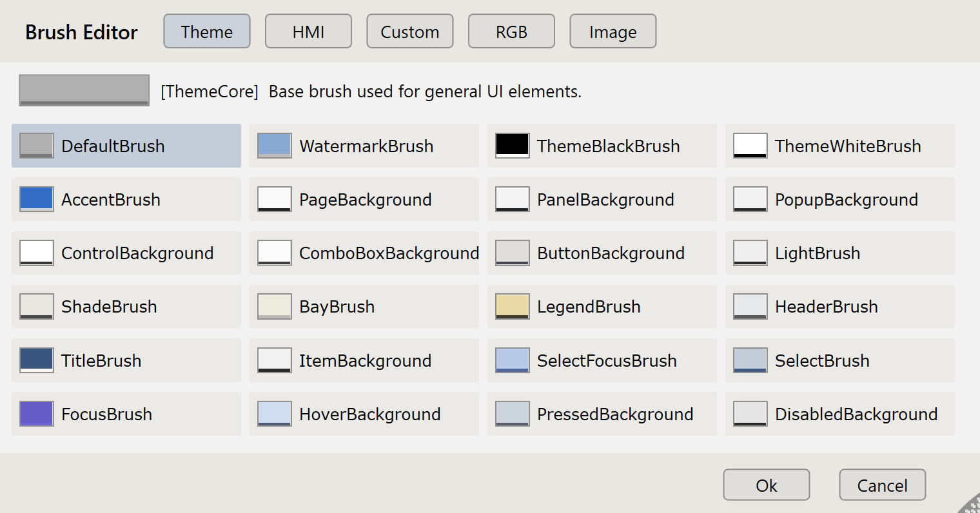The width and height of the screenshot is (980, 513).
Task: Pick the FocusBrush purple swatch
Action: click(37, 414)
